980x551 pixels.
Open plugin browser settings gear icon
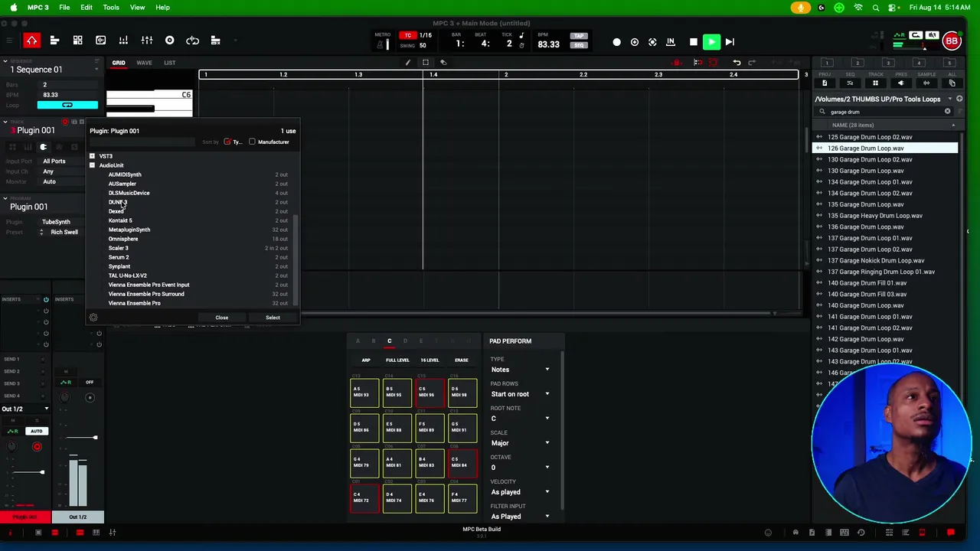93,318
